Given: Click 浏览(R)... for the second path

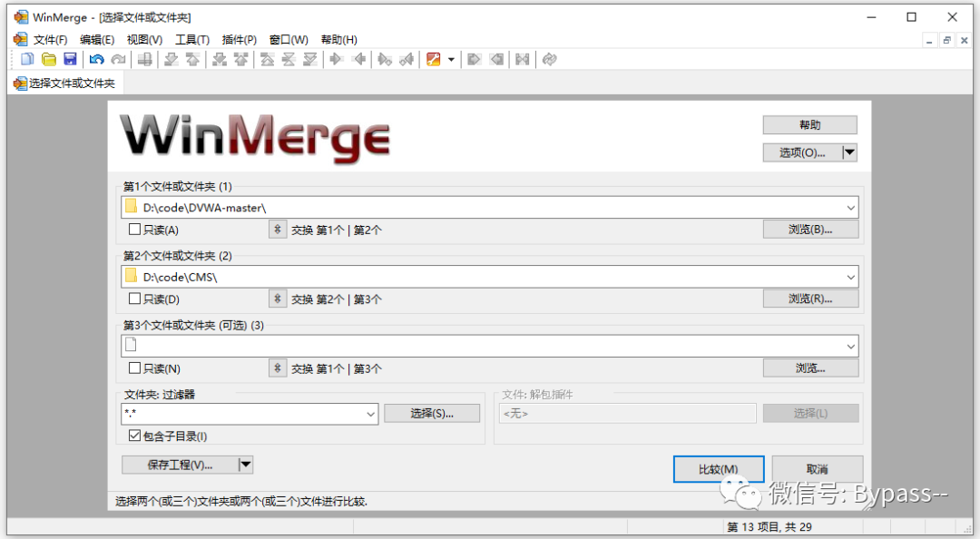Looking at the screenshot, I should (x=810, y=299).
